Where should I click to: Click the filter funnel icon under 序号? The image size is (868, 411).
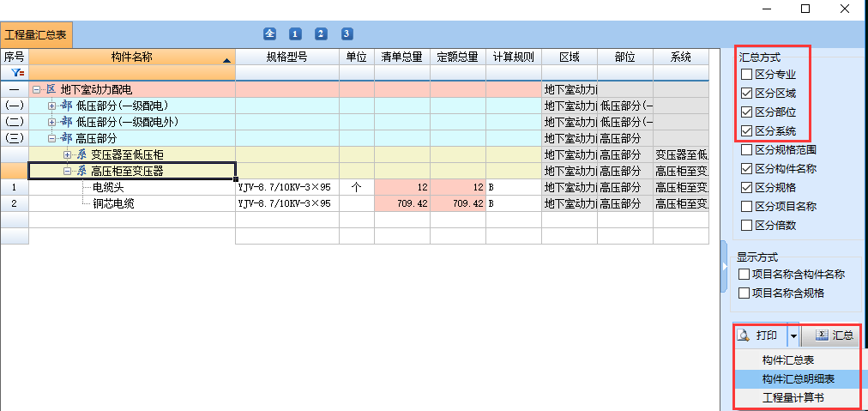(17, 73)
